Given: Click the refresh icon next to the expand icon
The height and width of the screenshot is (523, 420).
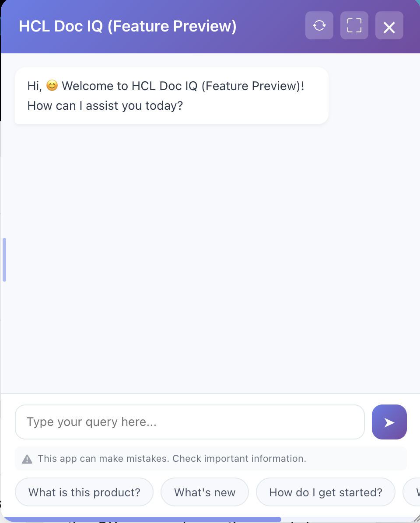Looking at the screenshot, I should (x=319, y=25).
